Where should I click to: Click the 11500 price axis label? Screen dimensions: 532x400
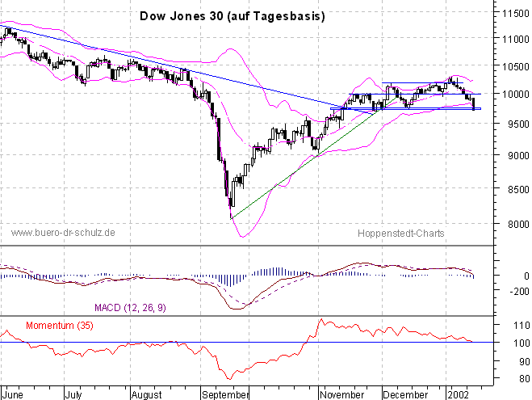[516, 14]
